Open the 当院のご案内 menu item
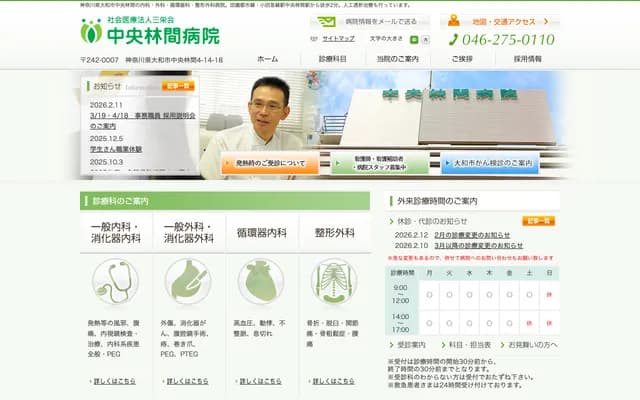640x400 pixels. click(397, 59)
